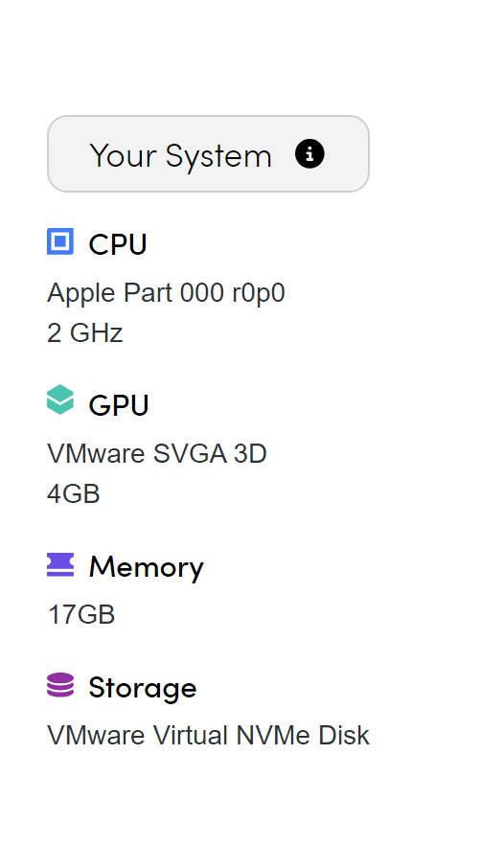Image resolution: width=481 pixels, height=868 pixels.
Task: Select the Memory heading
Action: [x=147, y=567]
